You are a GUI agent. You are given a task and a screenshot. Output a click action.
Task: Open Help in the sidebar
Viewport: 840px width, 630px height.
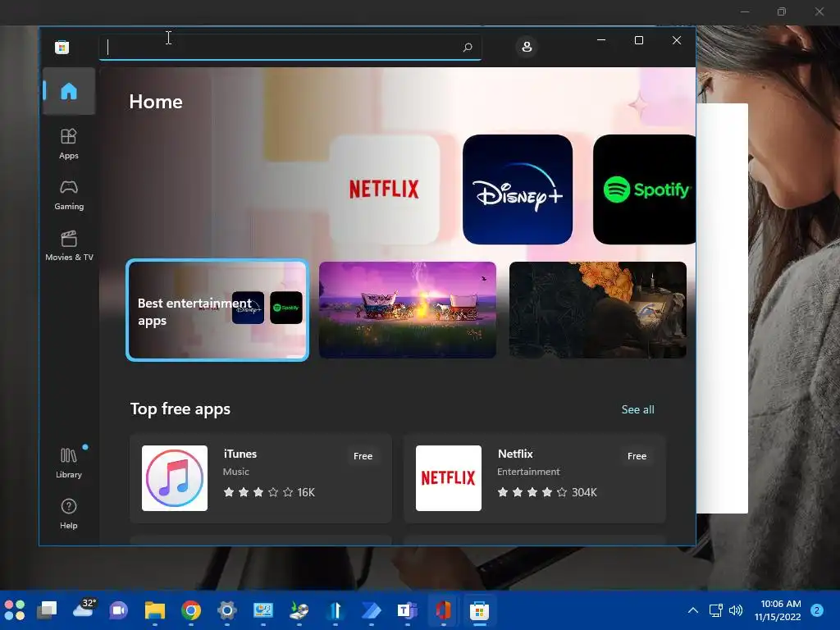[x=69, y=514]
